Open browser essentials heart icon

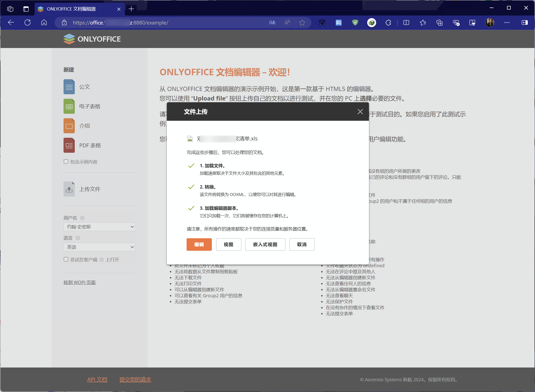coord(456,23)
